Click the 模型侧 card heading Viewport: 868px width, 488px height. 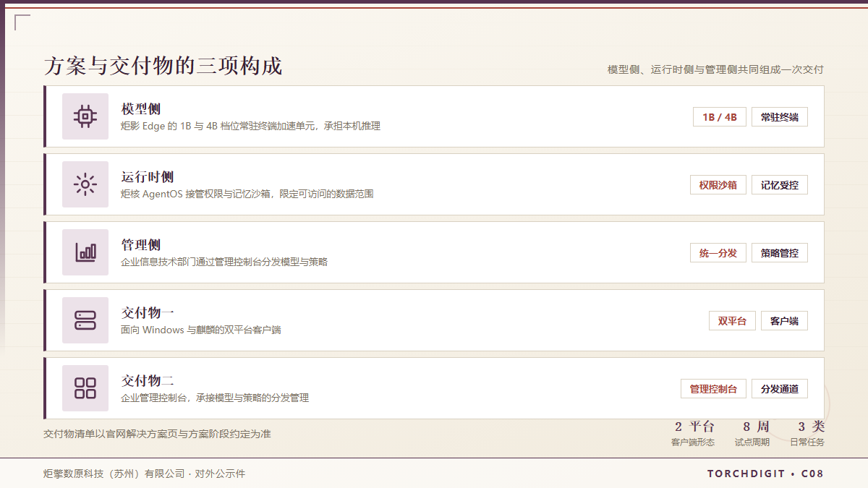pos(141,109)
